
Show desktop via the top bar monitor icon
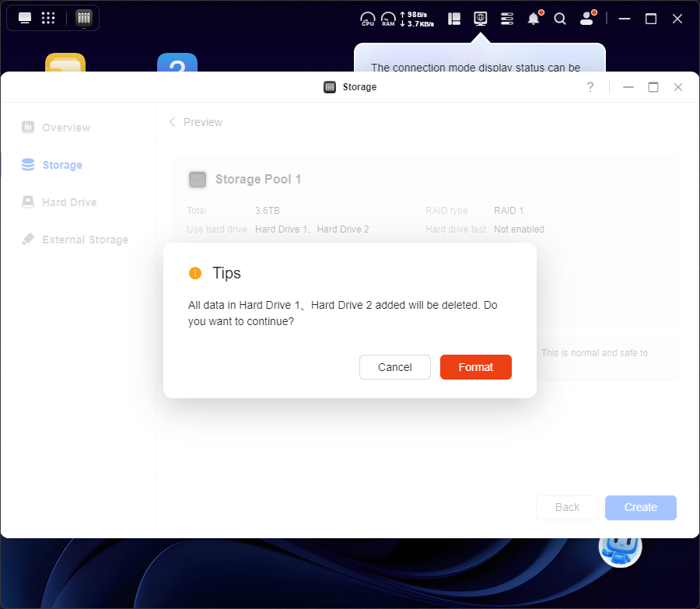point(25,18)
